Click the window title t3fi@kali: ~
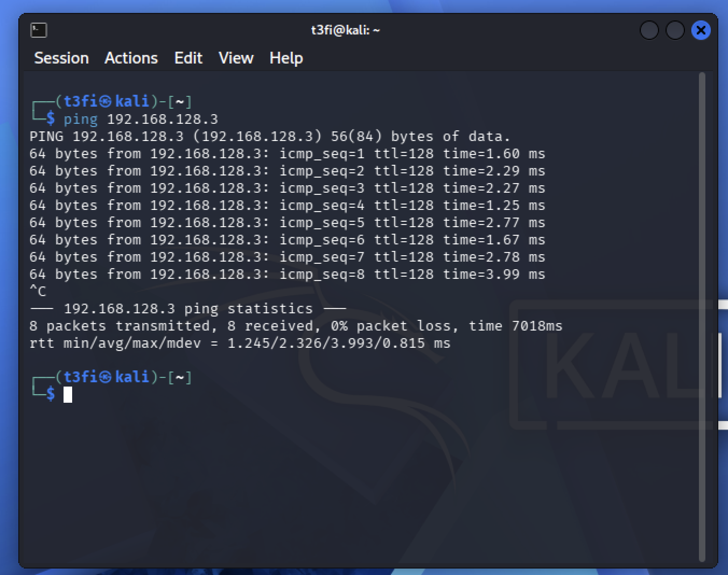 click(345, 30)
